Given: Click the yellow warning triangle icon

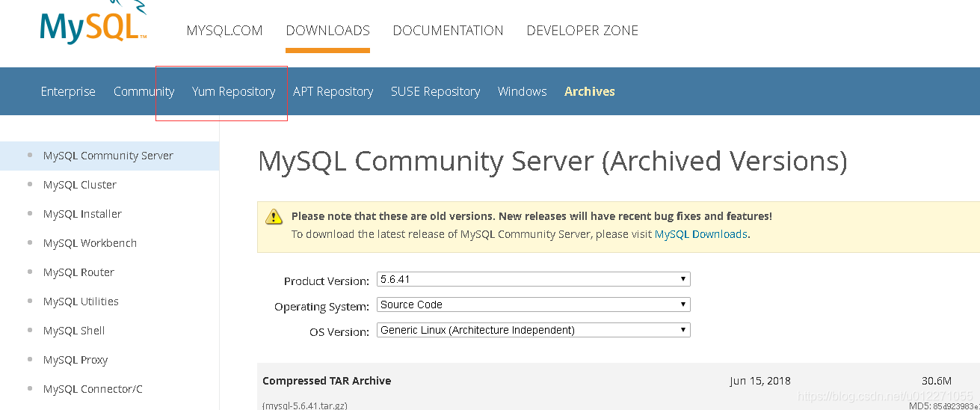Looking at the screenshot, I should coord(274,216).
